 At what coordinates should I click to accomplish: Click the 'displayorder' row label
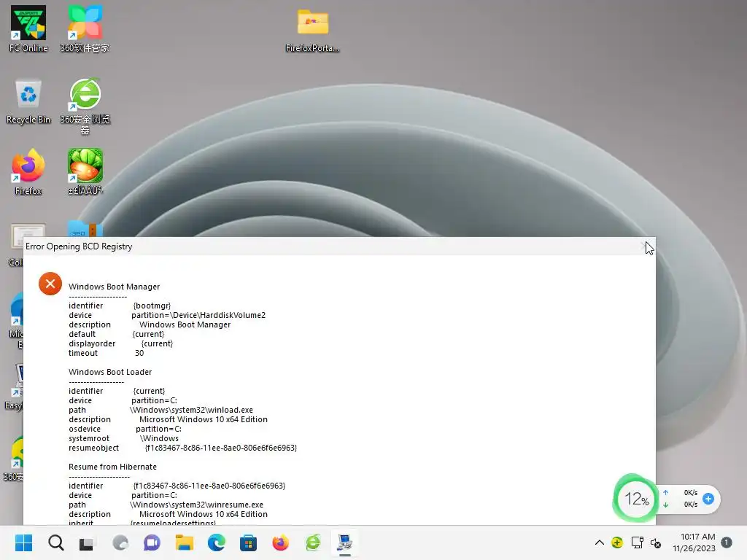pos(92,344)
